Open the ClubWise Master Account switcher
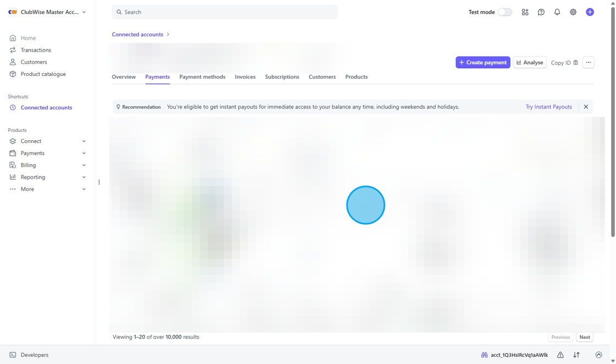The height and width of the screenshot is (364, 616). [x=47, y=12]
